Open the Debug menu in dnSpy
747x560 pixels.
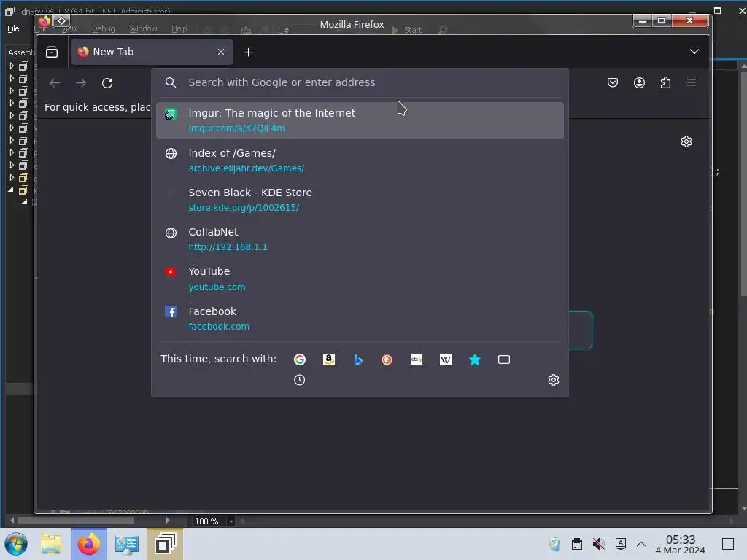click(104, 28)
